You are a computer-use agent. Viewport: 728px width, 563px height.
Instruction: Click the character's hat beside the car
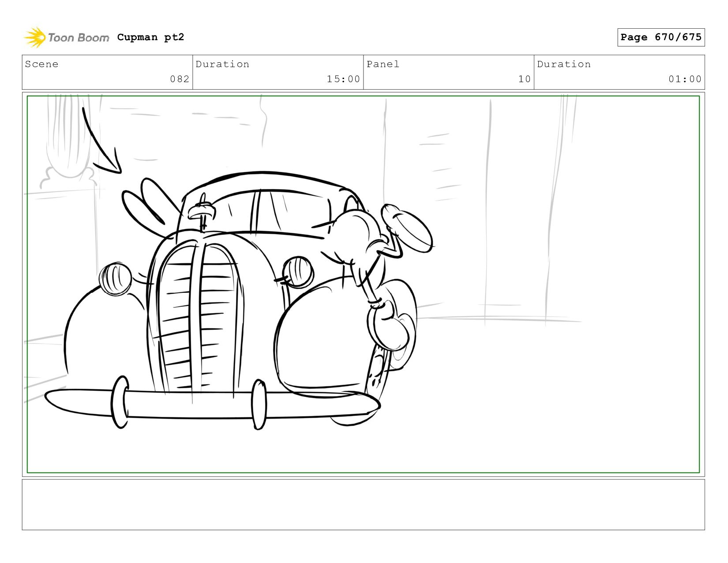coord(406,227)
